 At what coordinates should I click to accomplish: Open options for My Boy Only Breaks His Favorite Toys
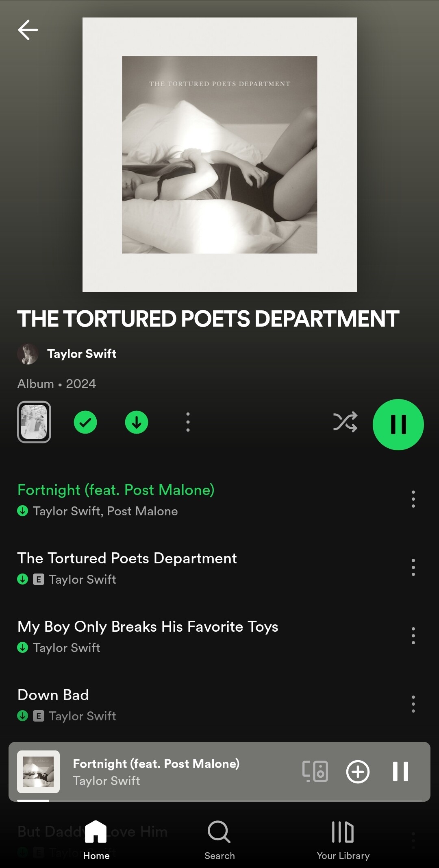pyautogui.click(x=413, y=636)
